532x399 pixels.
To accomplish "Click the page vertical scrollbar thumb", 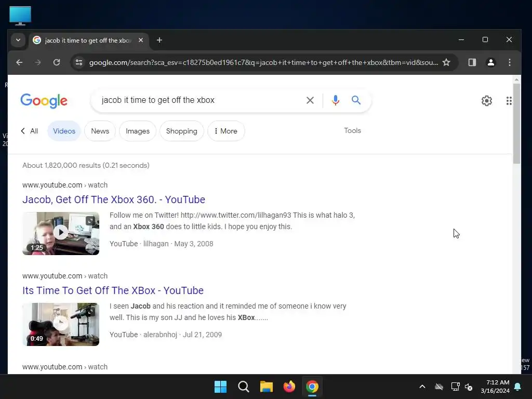I will pyautogui.click(x=516, y=124).
